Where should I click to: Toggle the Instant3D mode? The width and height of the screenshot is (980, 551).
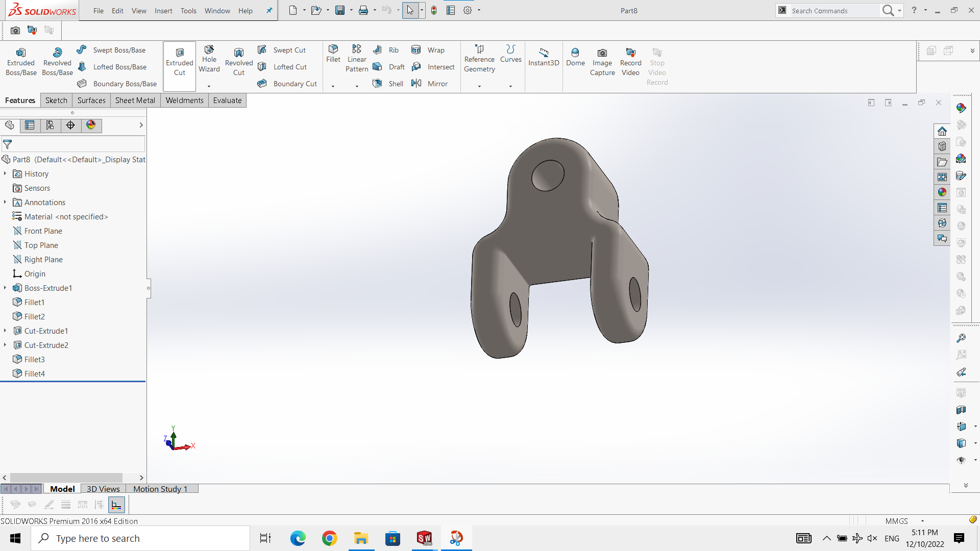pos(544,57)
